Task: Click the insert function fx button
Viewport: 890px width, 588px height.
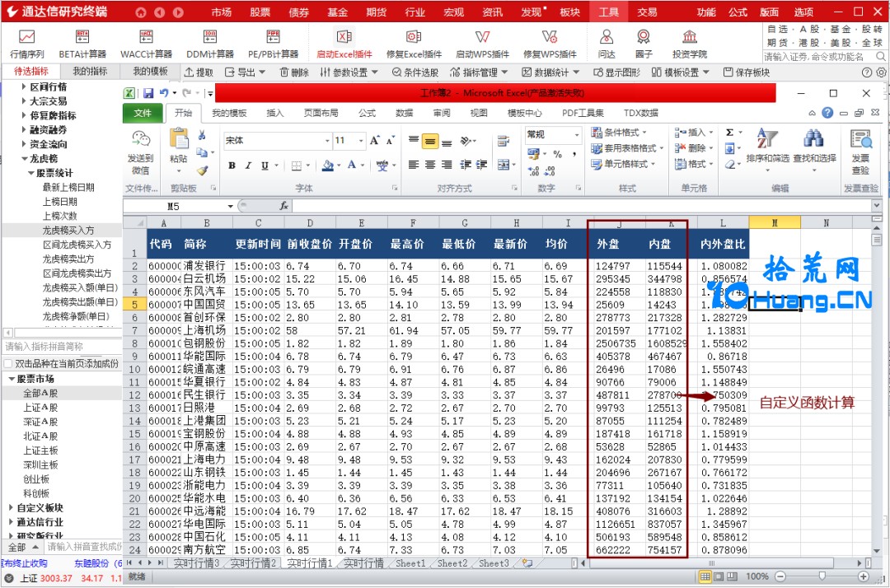Action: [283, 206]
